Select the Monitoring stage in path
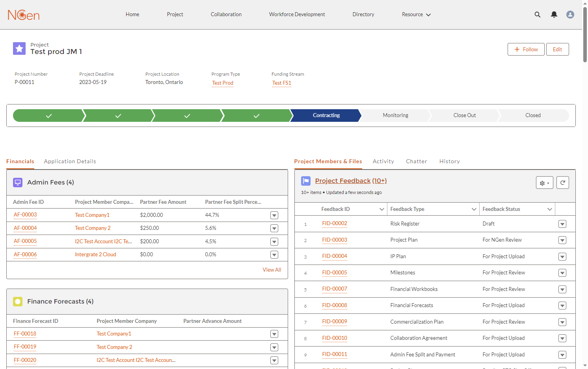 [395, 116]
